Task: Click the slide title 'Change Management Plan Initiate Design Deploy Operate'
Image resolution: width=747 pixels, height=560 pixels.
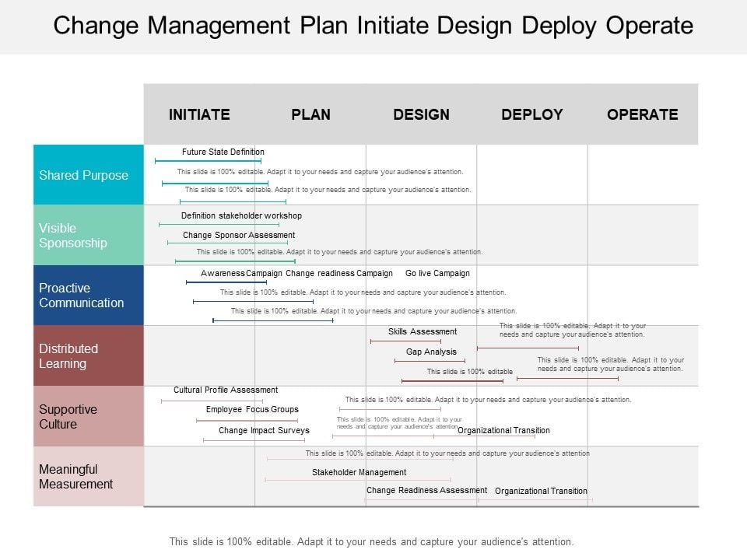Action: pyautogui.click(x=373, y=26)
